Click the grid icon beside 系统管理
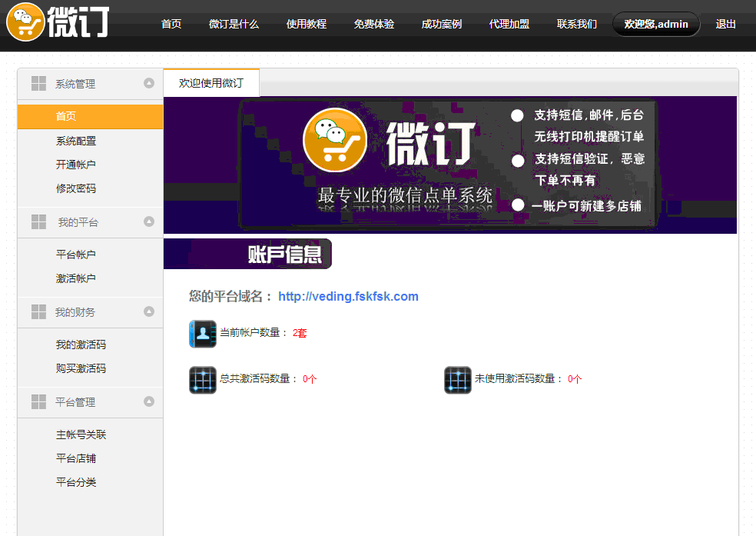The height and width of the screenshot is (536, 756). pyautogui.click(x=38, y=84)
